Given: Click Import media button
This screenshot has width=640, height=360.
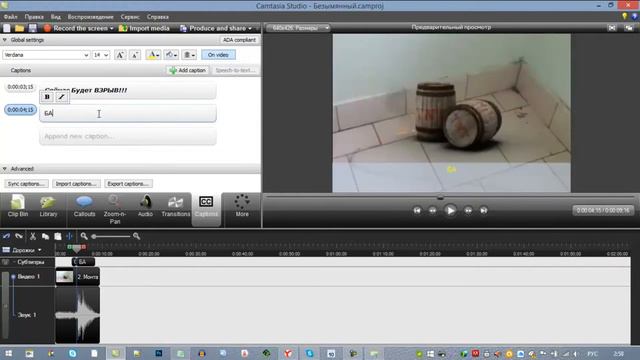Looking at the screenshot, I should (144, 28).
